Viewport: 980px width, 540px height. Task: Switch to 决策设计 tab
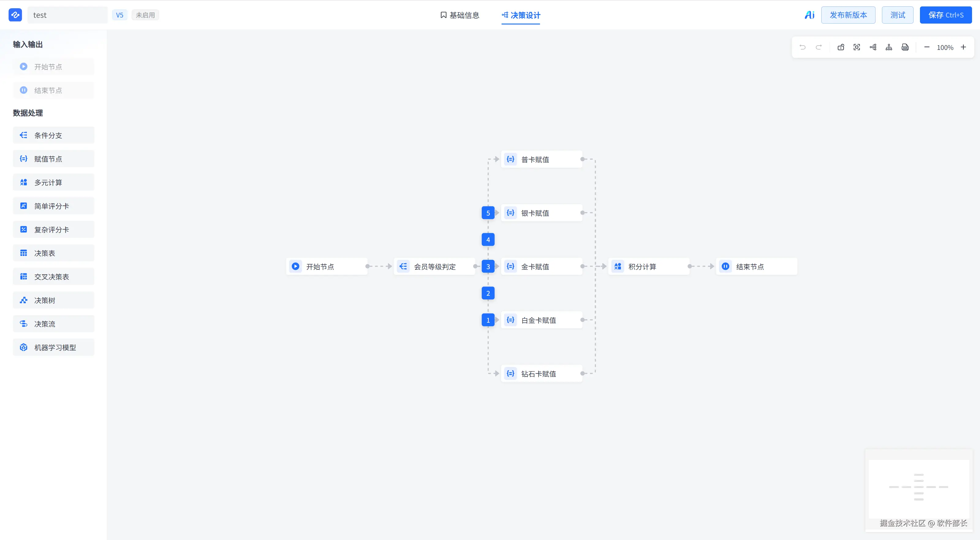tap(521, 15)
